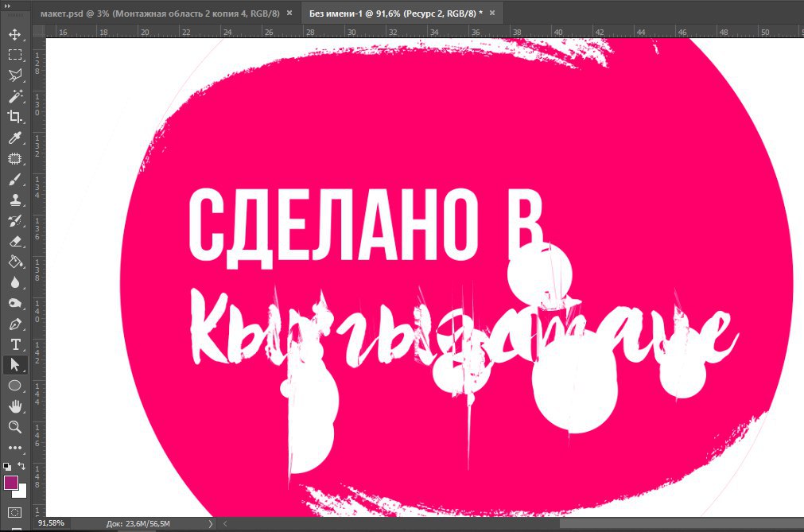This screenshot has height=532, width=804.
Task: Open the Edit Toolbar three-dots menu
Action: pos(15,448)
